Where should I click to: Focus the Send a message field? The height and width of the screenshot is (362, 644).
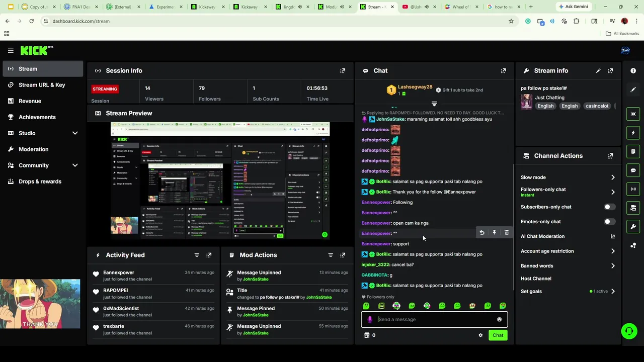click(x=434, y=320)
